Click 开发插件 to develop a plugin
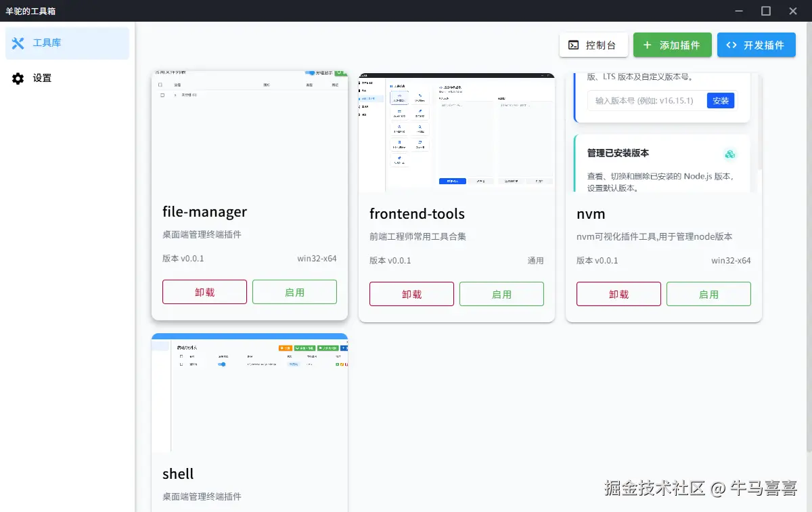812x512 pixels. coord(757,45)
